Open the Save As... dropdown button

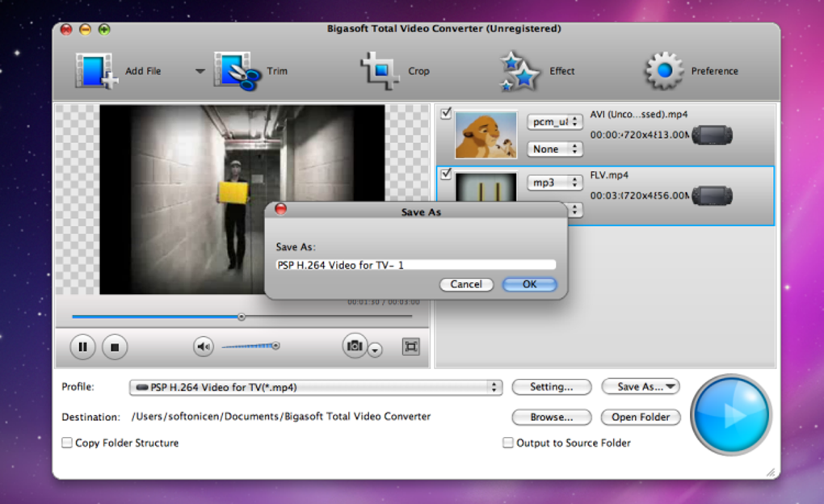641,387
